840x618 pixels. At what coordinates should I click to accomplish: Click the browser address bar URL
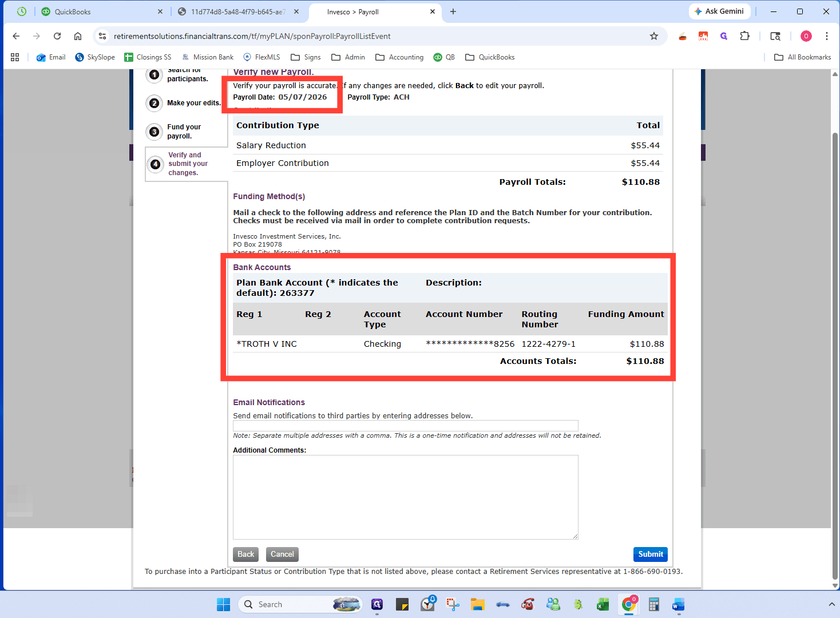pos(252,36)
